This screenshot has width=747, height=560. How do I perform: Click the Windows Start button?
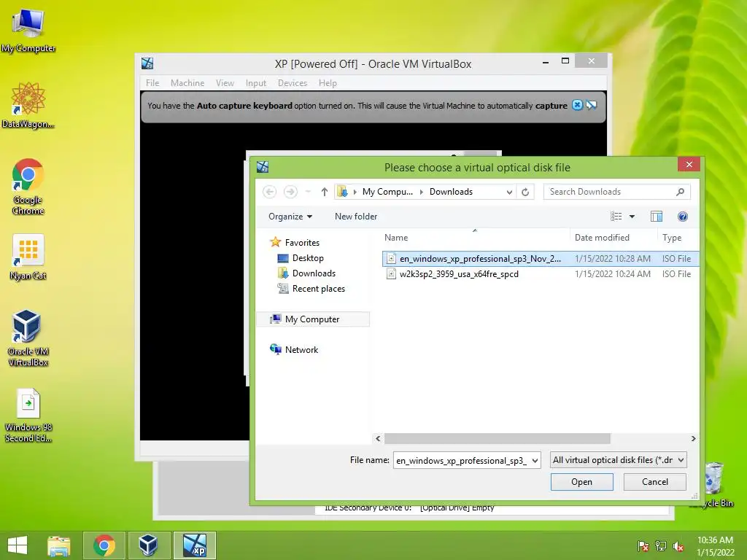point(18,545)
